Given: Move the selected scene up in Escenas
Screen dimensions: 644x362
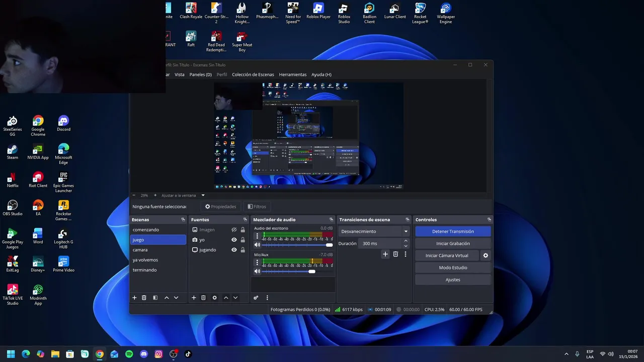Looking at the screenshot, I should (x=167, y=298).
